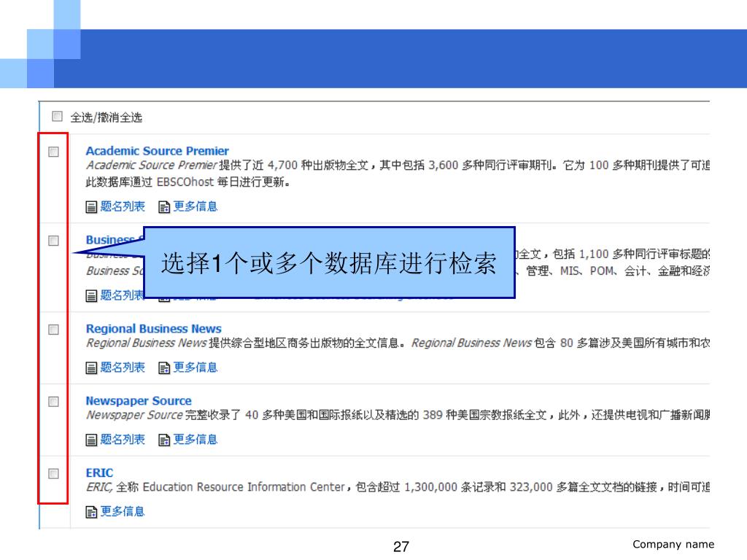Click the 全选/撤消全选 label text

[x=107, y=117]
